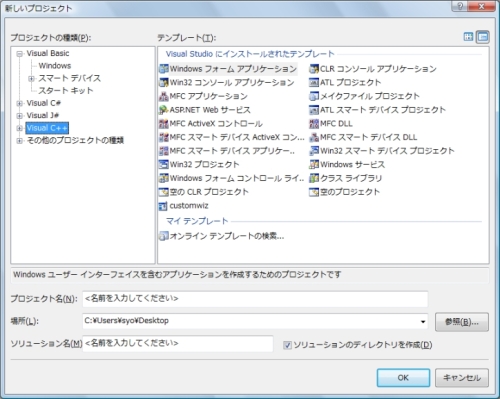
Task: Pick the ATL スマート デバイス プロジェクト icon
Action: [314, 110]
